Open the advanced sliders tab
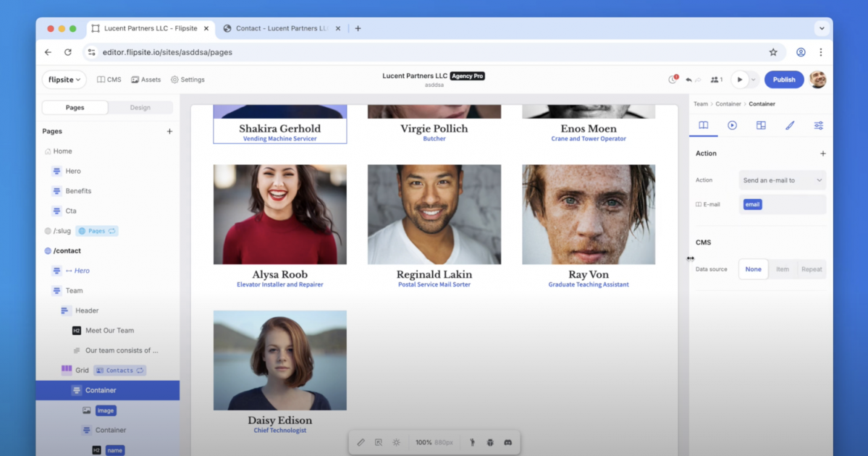 [819, 126]
